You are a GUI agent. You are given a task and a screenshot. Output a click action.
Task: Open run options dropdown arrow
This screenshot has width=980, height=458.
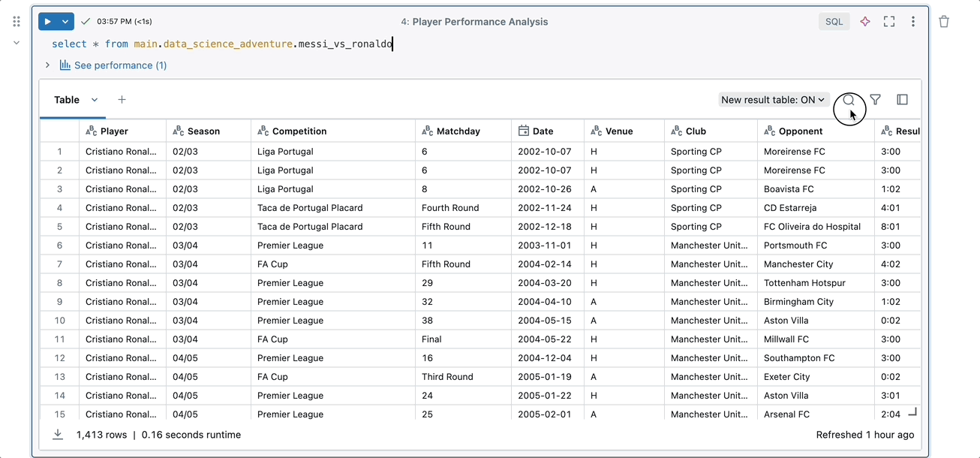[65, 22]
